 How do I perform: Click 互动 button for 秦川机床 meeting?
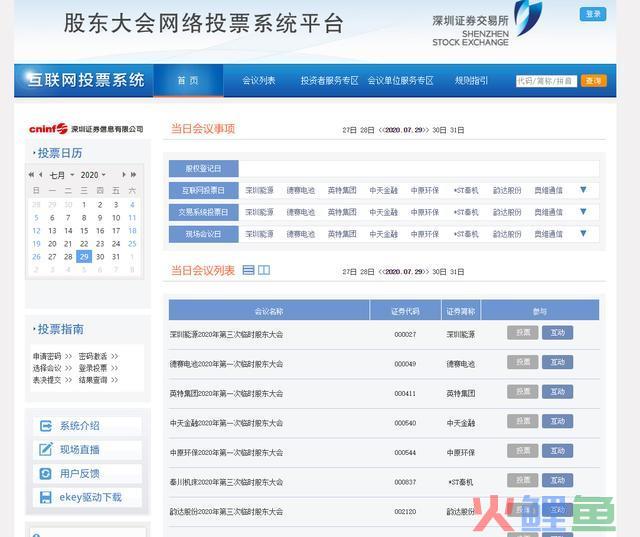click(x=558, y=480)
